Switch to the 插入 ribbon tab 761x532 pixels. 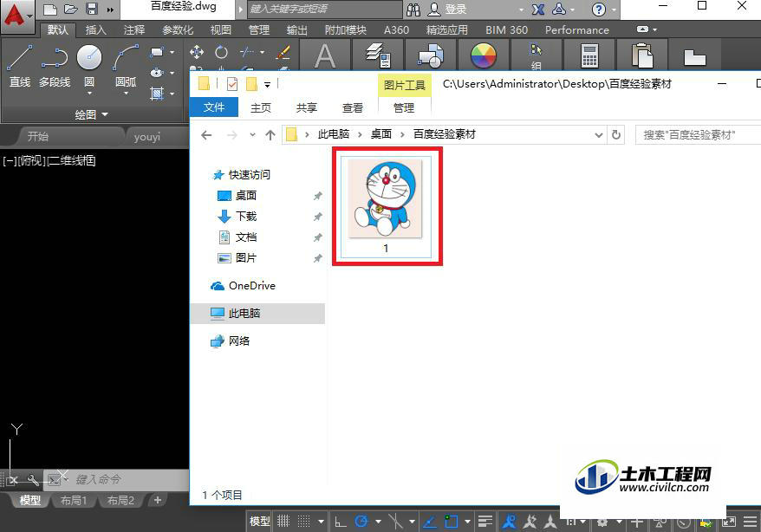(x=95, y=30)
